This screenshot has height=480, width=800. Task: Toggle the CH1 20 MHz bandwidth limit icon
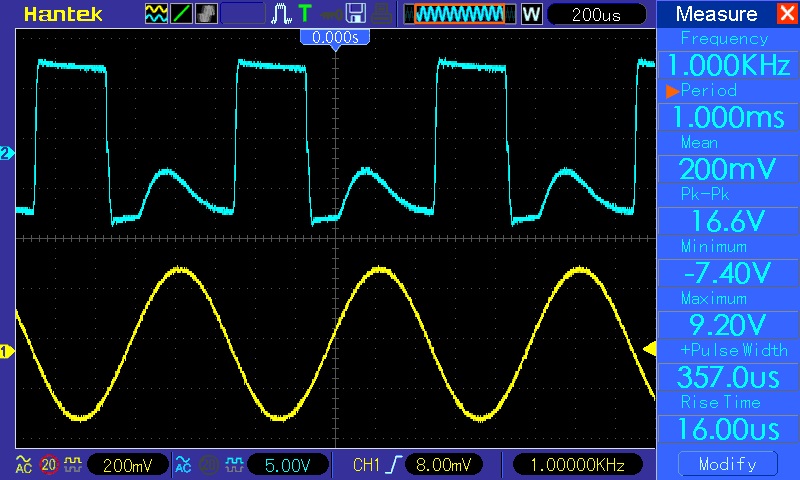click(47, 465)
